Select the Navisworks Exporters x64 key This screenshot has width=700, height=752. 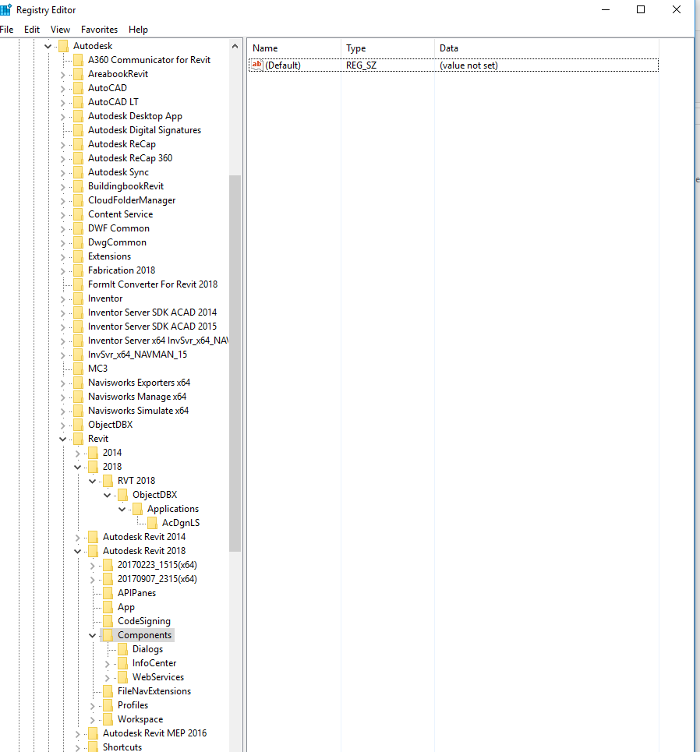click(139, 383)
